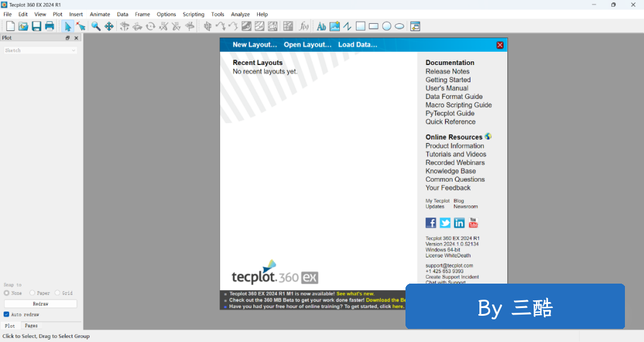
Task: Open the Data Format Guide link
Action: [x=454, y=97]
